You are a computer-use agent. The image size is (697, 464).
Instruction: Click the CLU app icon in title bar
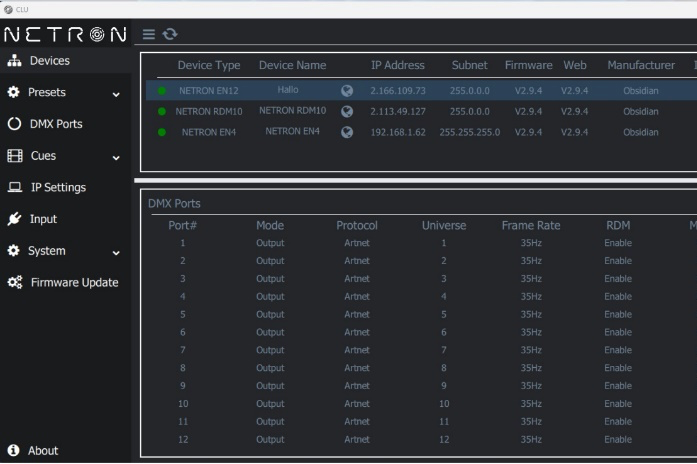pyautogui.click(x=8, y=9)
